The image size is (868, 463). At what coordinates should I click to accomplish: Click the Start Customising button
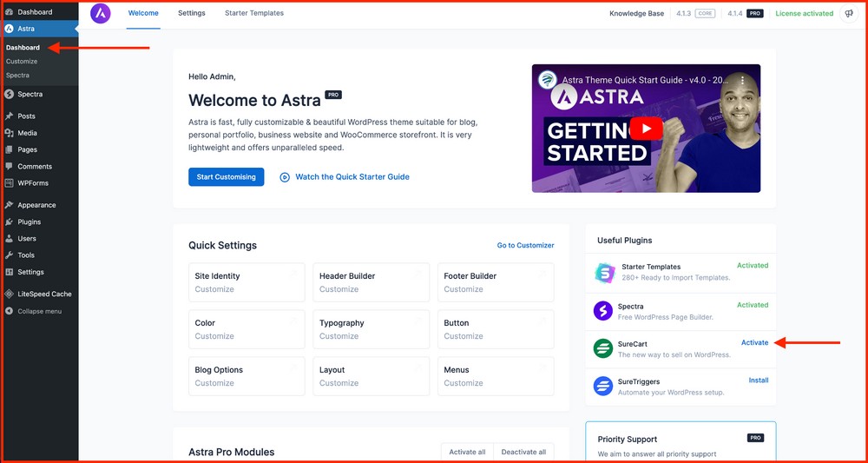[226, 177]
